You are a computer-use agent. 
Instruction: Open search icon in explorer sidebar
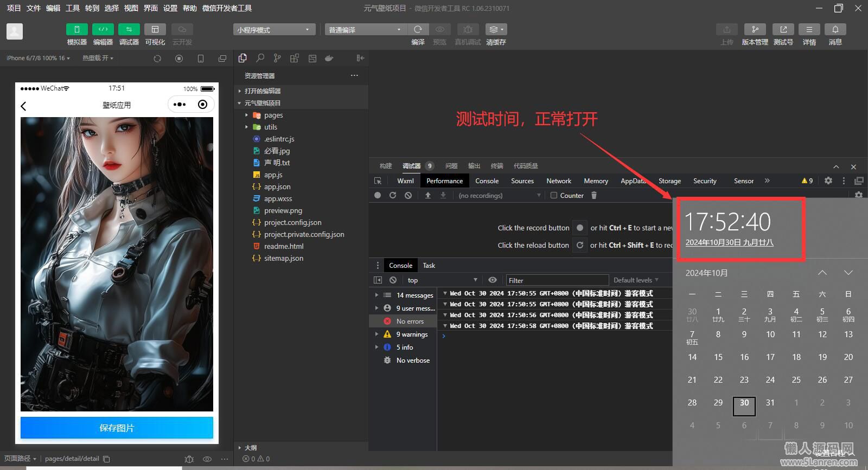[260, 58]
